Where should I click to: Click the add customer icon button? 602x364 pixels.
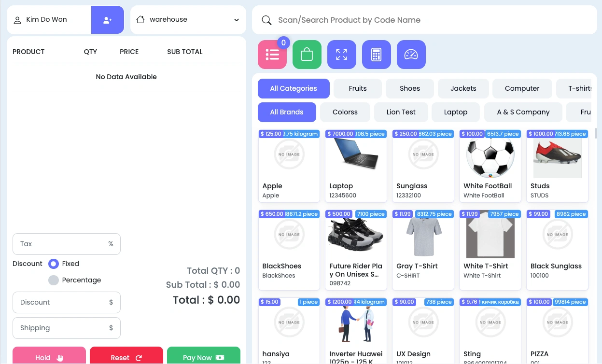[108, 20]
